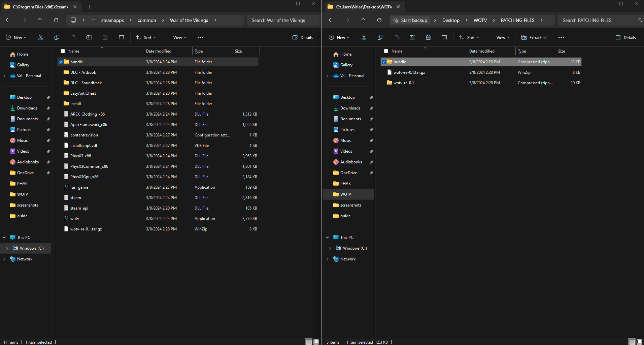Go up one level in left window

coord(40,20)
